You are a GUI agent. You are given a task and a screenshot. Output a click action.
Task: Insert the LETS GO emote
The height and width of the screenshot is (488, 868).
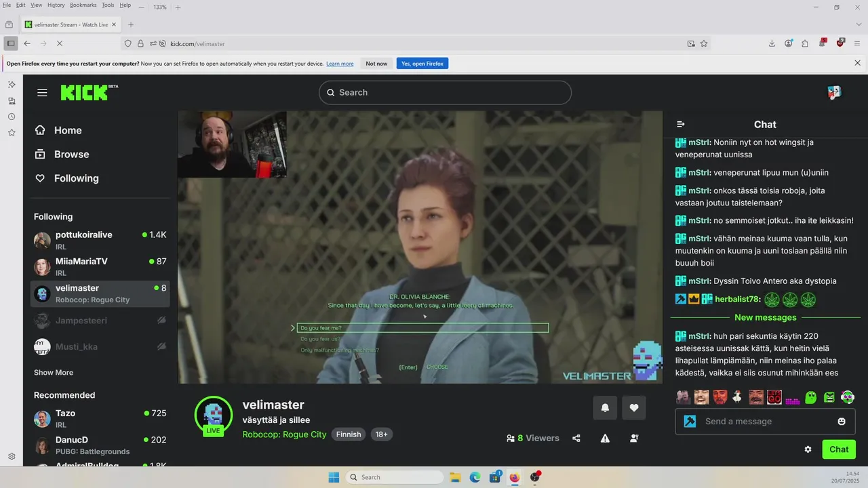[774, 397]
